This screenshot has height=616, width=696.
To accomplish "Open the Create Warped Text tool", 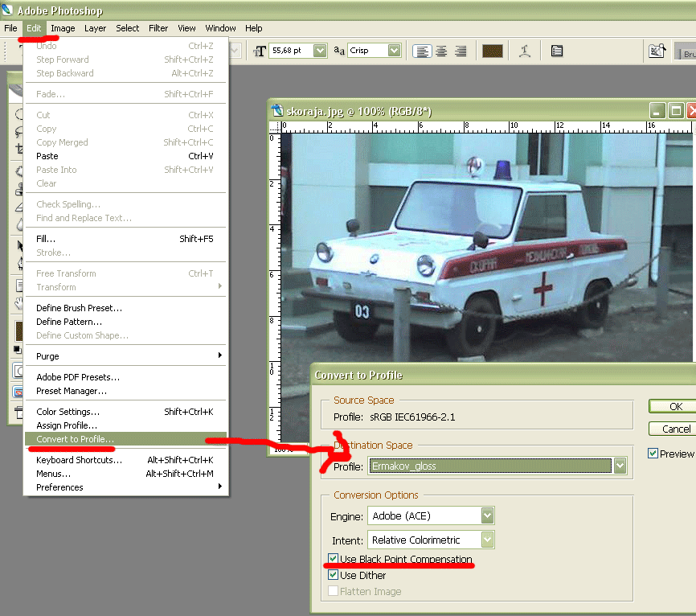I will pos(525,51).
